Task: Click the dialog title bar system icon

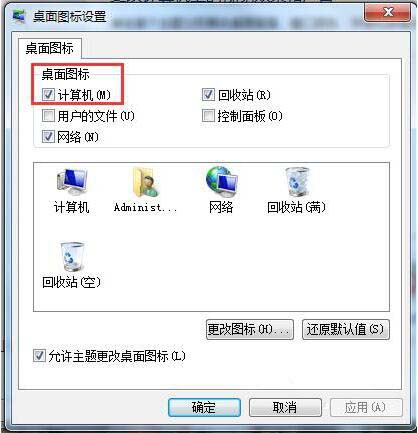Action: (x=19, y=15)
